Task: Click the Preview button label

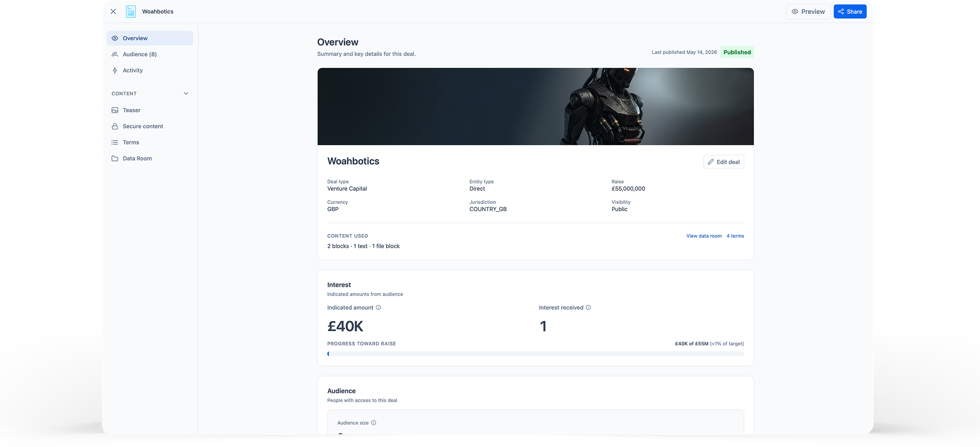Action: pos(813,12)
